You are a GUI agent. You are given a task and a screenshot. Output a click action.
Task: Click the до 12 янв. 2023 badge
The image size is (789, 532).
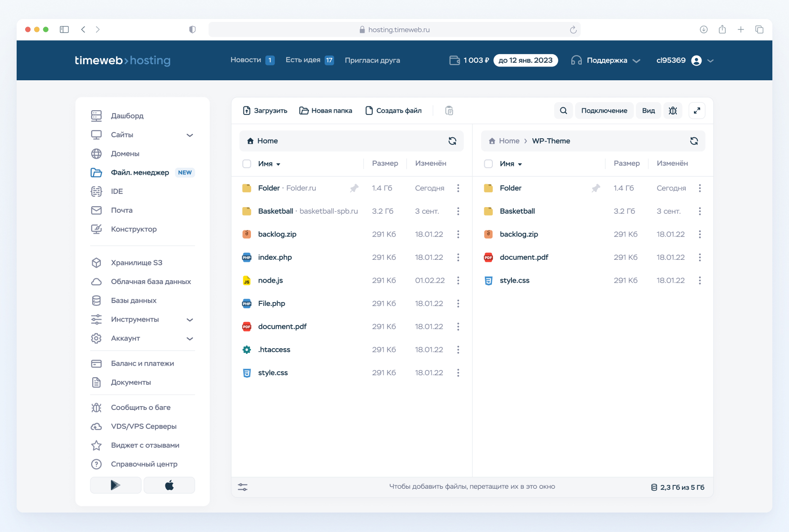pyautogui.click(x=526, y=60)
